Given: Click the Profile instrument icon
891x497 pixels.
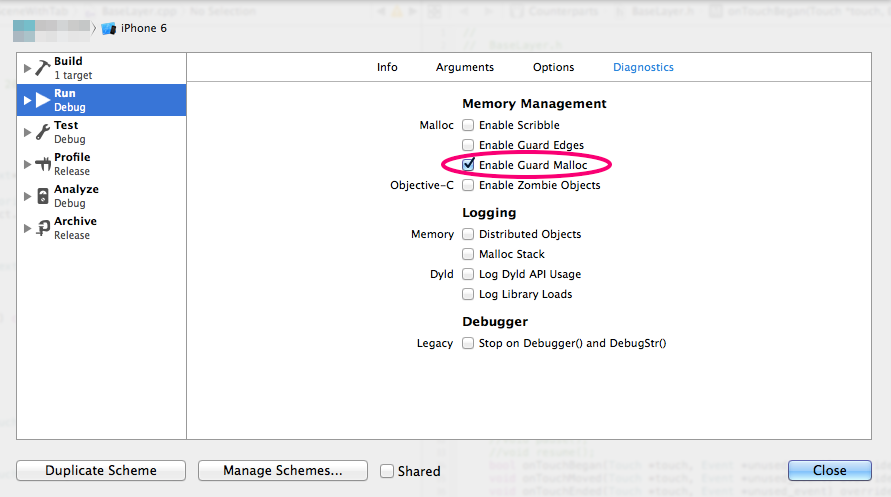Looking at the screenshot, I should (43, 164).
